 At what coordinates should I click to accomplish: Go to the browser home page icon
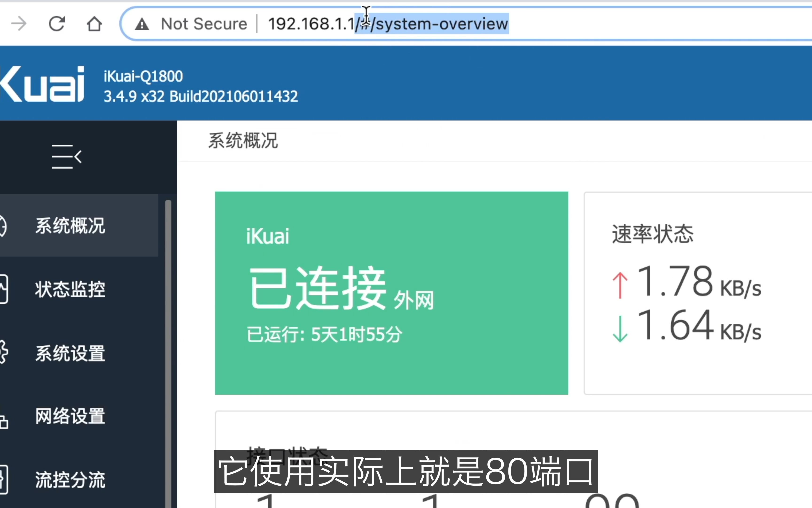(x=94, y=24)
